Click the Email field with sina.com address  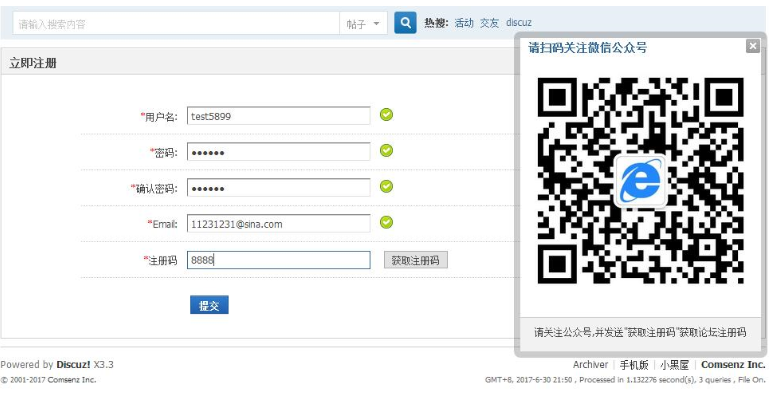(279, 224)
